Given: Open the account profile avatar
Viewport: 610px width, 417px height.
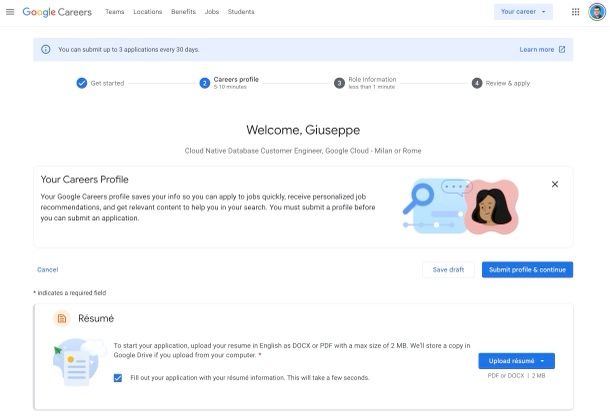Looking at the screenshot, I should tap(597, 12).
